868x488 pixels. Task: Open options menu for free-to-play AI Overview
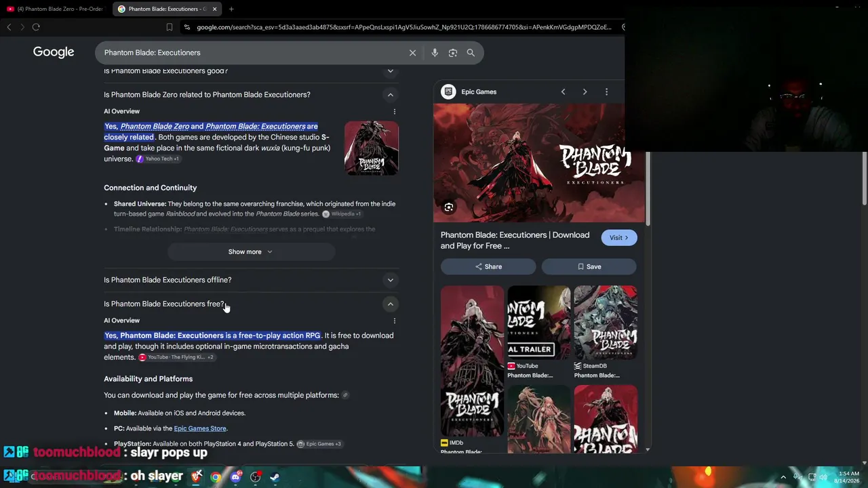point(394,321)
